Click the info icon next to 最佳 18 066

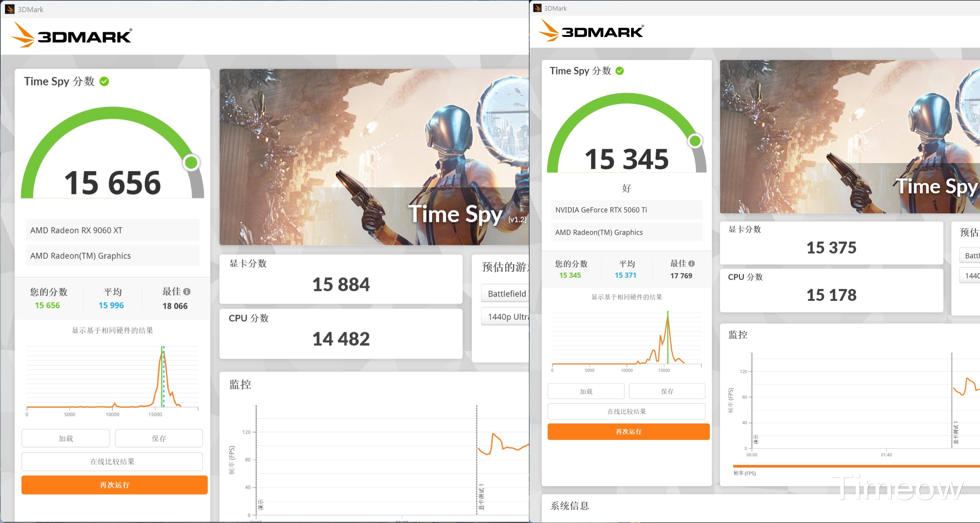pyautogui.click(x=186, y=292)
